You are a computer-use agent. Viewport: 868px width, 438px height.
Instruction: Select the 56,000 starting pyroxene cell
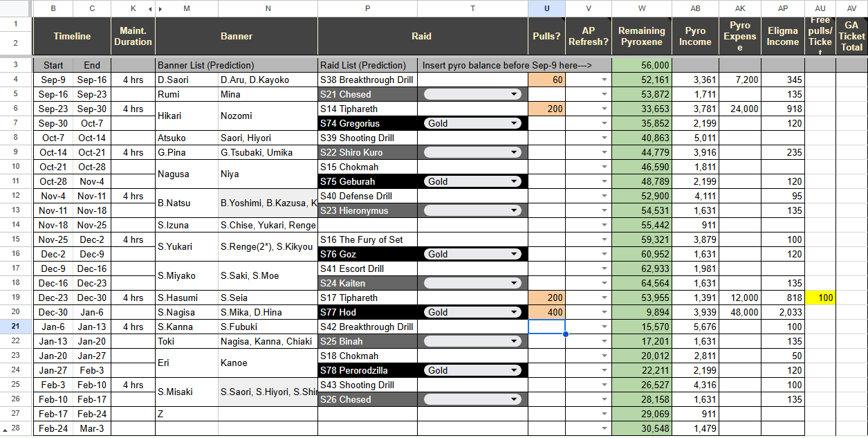642,65
